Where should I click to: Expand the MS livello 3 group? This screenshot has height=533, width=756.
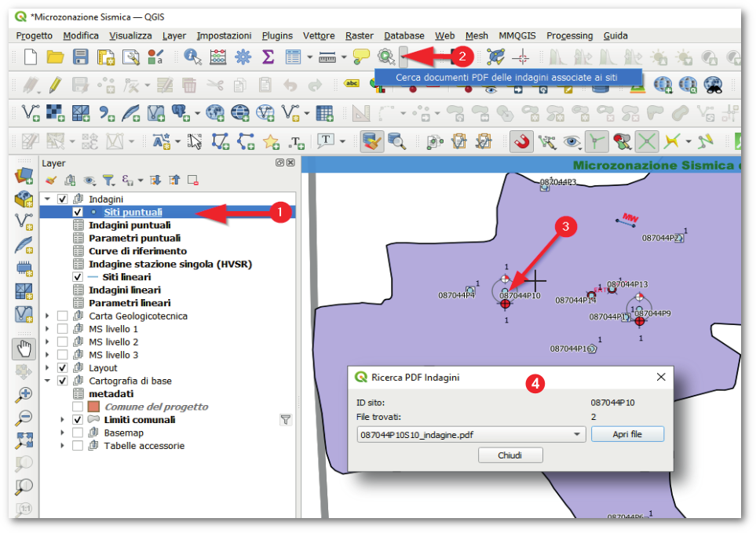coord(47,355)
